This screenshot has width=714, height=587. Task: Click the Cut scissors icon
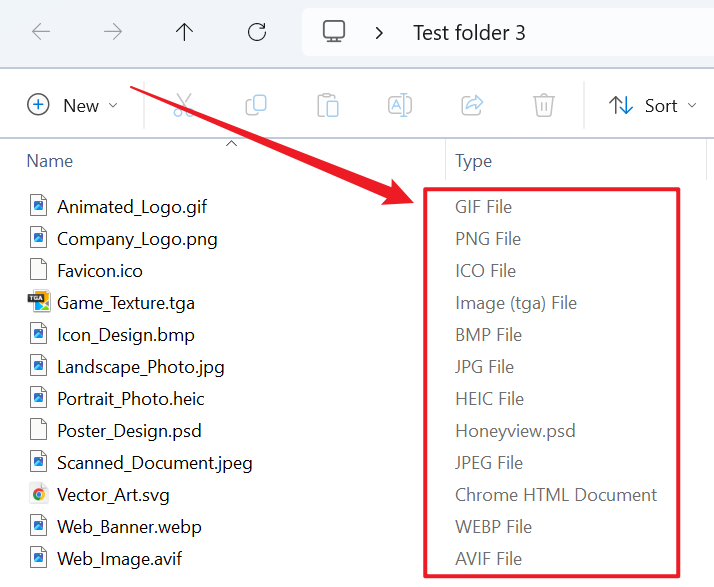coord(183,105)
